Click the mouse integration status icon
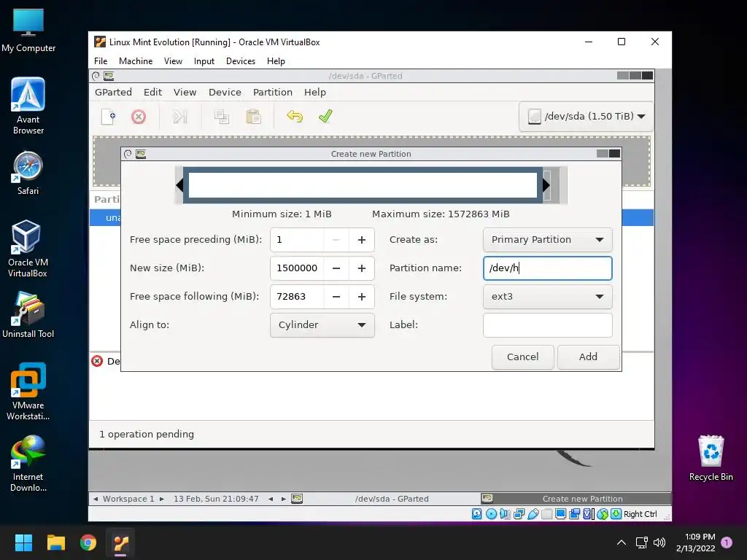The width and height of the screenshot is (747, 560). [602, 514]
